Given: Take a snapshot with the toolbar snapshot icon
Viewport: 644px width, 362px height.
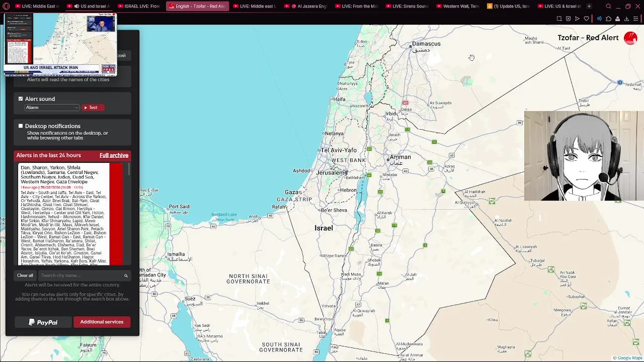Looking at the screenshot, I should click(x=559, y=19).
